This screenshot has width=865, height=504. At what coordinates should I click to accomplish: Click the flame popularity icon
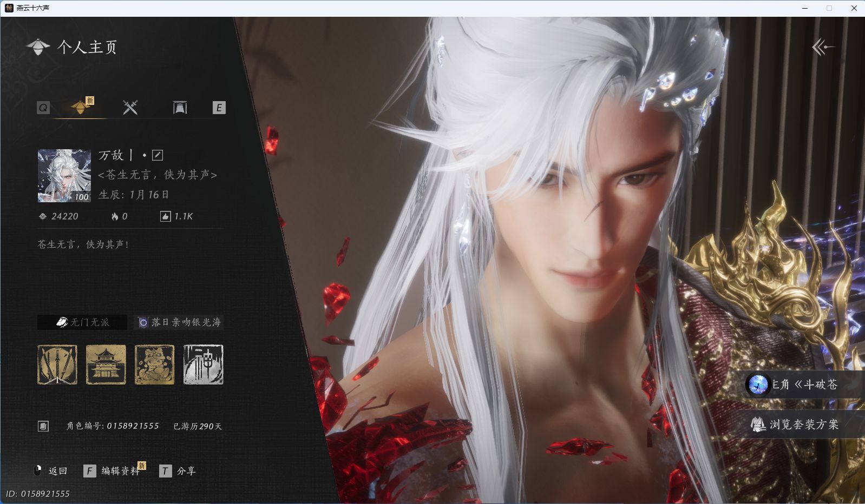(115, 216)
